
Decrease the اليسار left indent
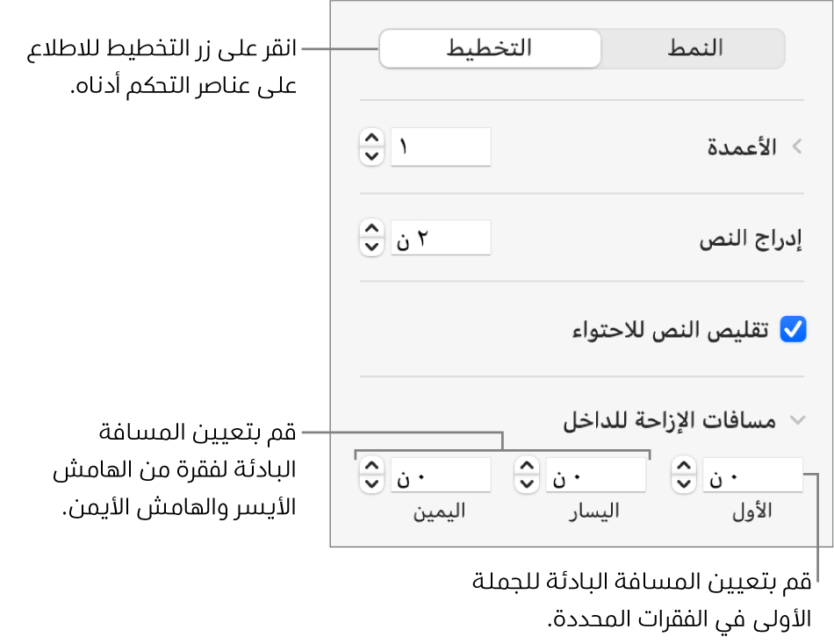pos(527,483)
